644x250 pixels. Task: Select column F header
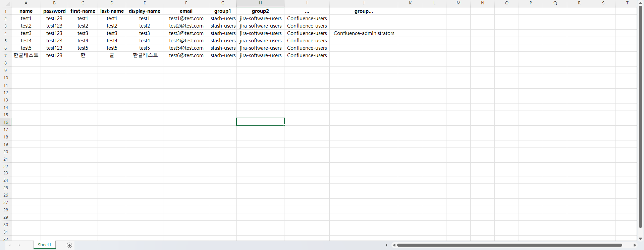click(186, 3)
